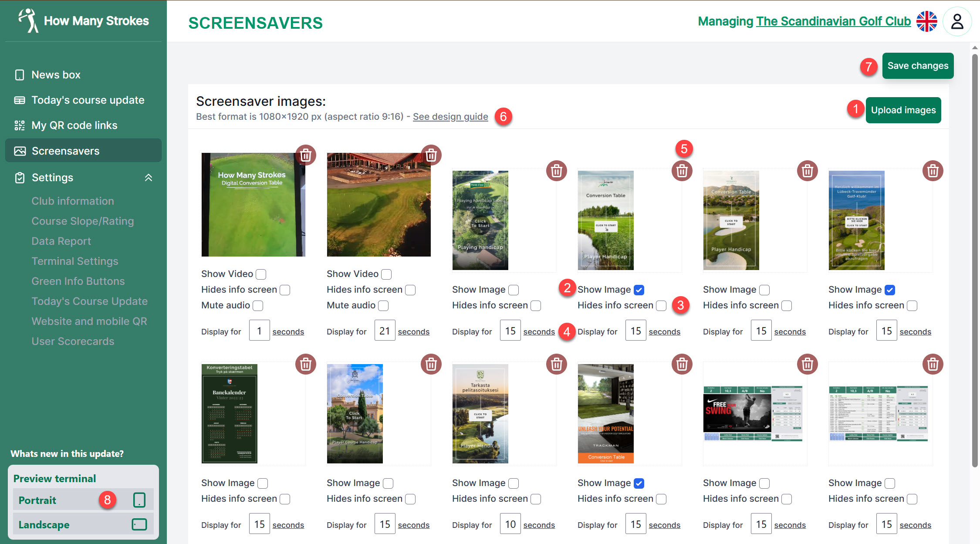Click seconds link under the 21-second video
This screenshot has width=980, height=544.
414,332
